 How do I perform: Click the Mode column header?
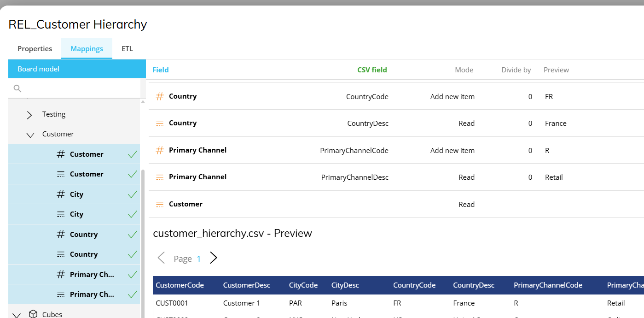click(x=464, y=70)
